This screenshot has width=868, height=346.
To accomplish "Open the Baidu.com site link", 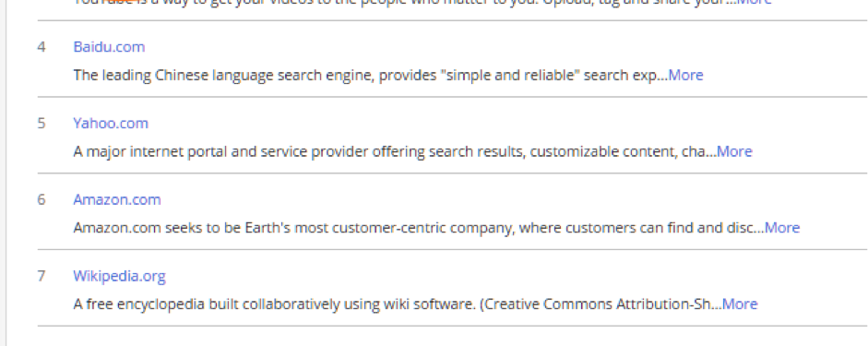I will (109, 47).
